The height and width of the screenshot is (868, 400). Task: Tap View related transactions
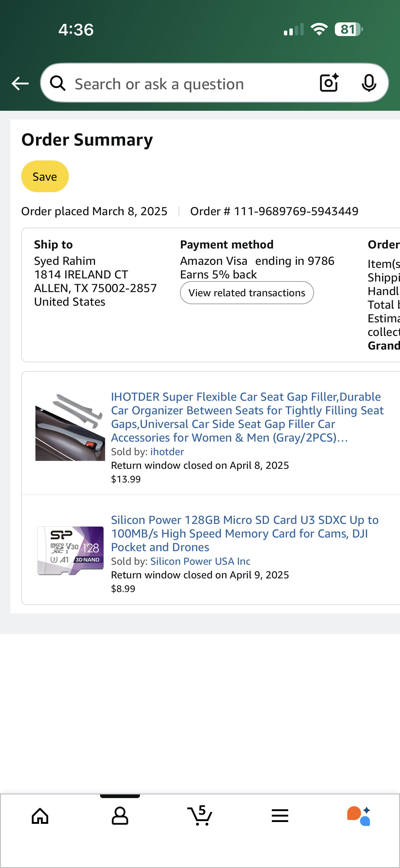tap(247, 292)
